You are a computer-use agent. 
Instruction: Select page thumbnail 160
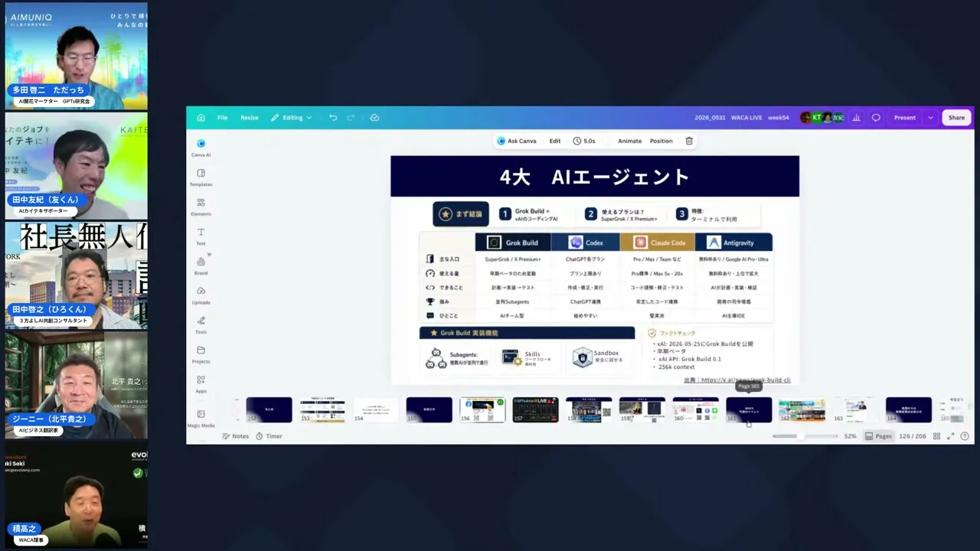click(695, 409)
